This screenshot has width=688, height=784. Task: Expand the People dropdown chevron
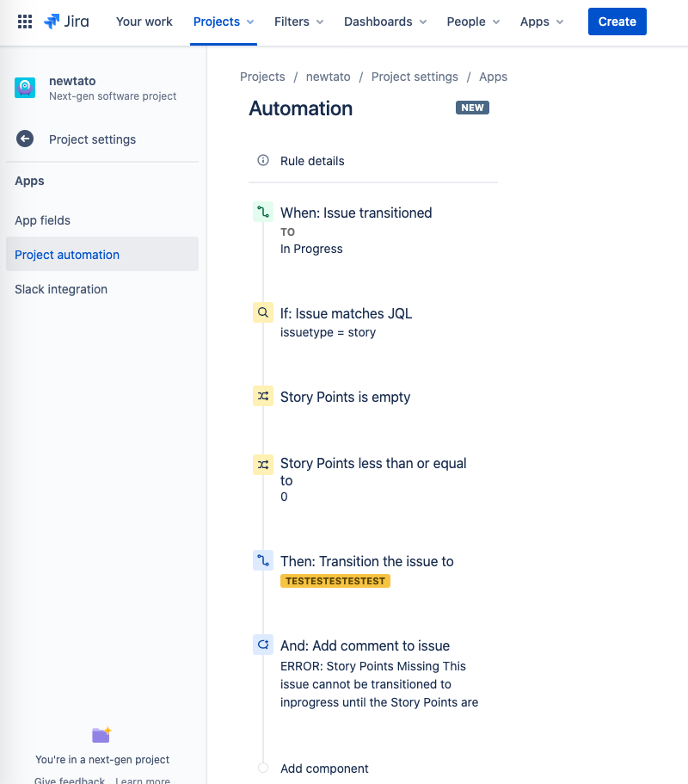496,22
